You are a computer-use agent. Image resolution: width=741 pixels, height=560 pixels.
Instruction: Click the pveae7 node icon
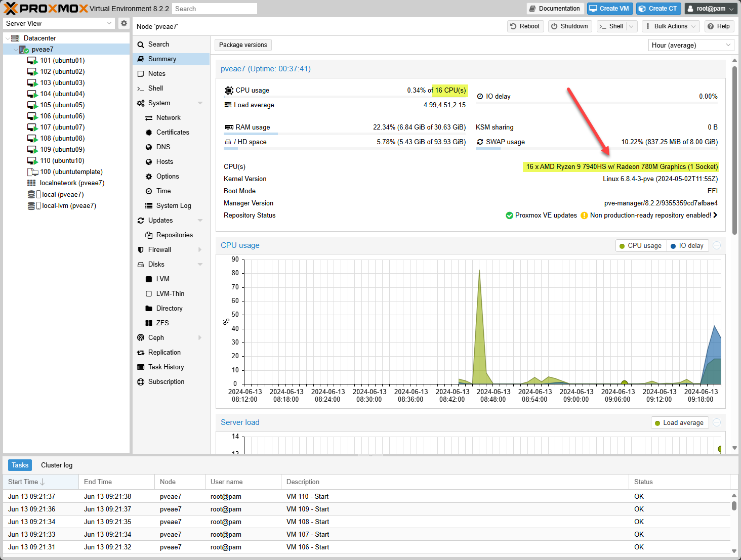tap(24, 50)
